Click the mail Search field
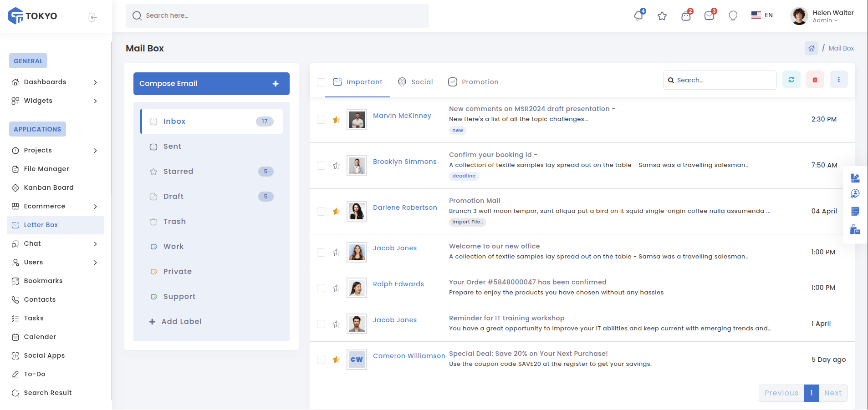The height and width of the screenshot is (410, 868). [720, 80]
